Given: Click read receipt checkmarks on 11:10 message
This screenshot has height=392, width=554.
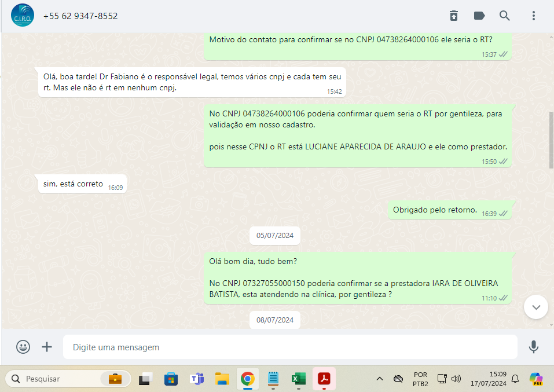Looking at the screenshot, I should (x=503, y=298).
